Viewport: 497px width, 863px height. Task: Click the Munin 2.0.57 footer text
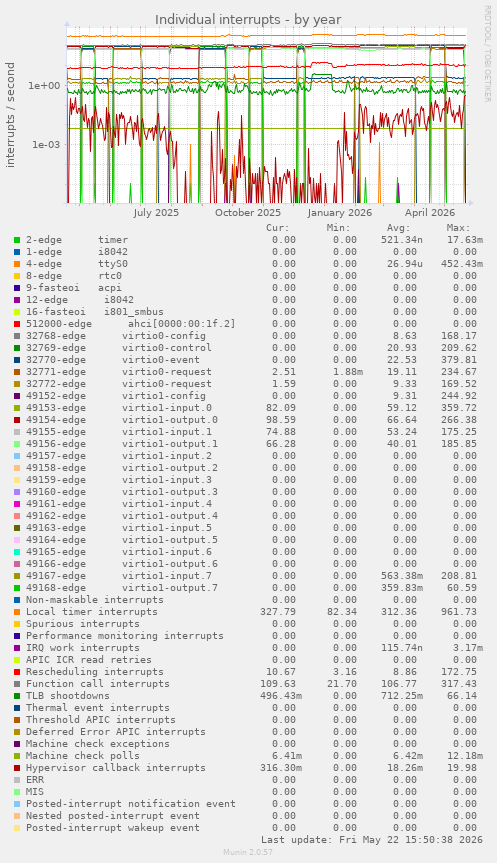(x=248, y=852)
